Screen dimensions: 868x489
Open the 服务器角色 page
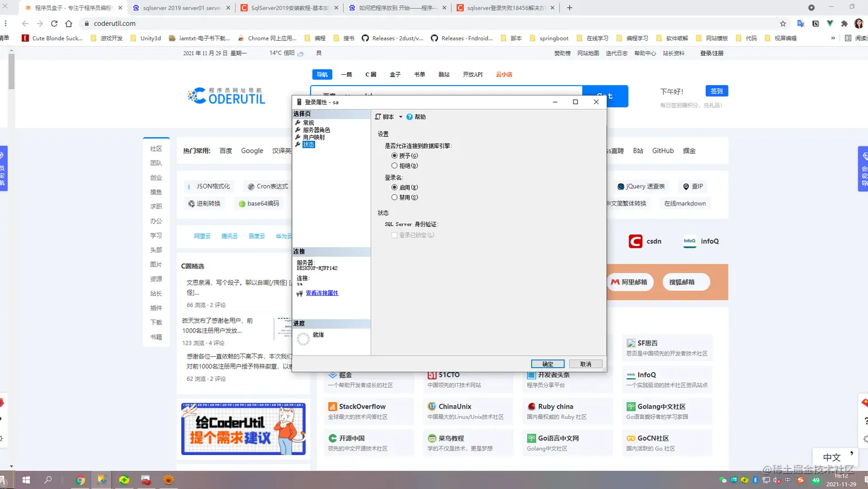(316, 130)
